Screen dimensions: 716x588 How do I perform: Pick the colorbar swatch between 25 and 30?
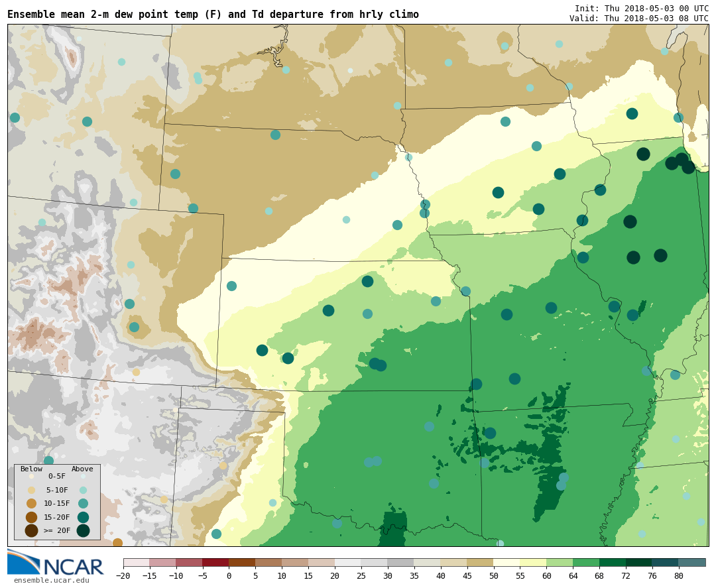point(375,562)
